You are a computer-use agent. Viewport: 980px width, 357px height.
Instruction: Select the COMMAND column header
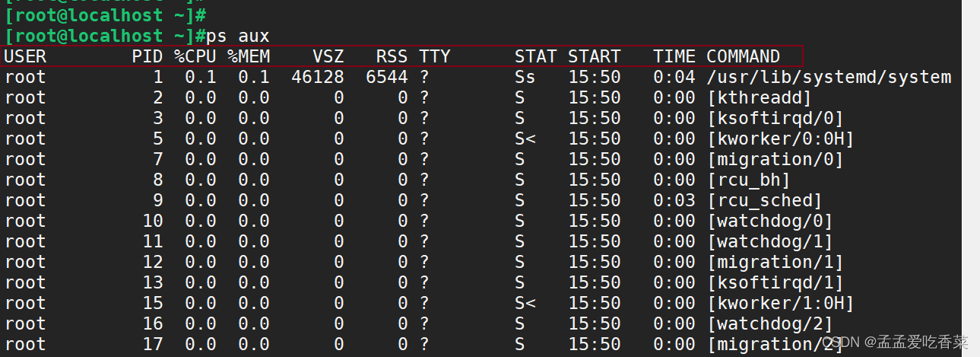coord(744,56)
